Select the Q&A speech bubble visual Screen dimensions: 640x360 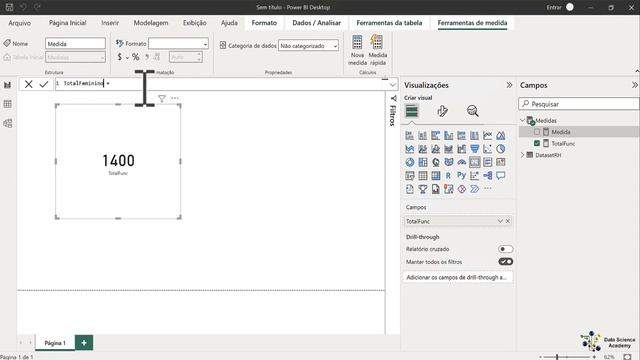click(x=500, y=176)
